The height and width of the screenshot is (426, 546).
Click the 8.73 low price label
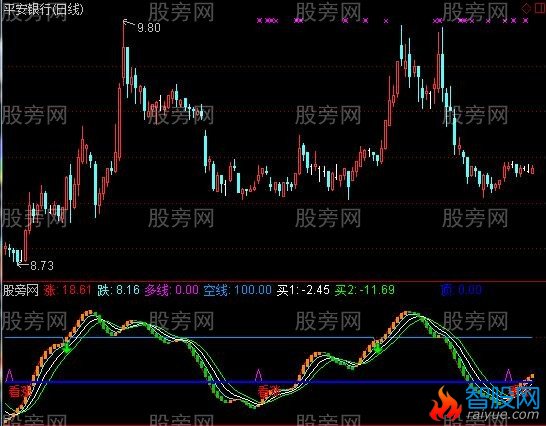[42, 266]
